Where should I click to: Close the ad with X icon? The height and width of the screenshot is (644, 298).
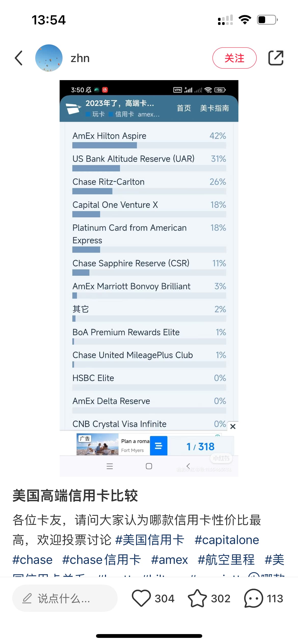pyautogui.click(x=233, y=427)
